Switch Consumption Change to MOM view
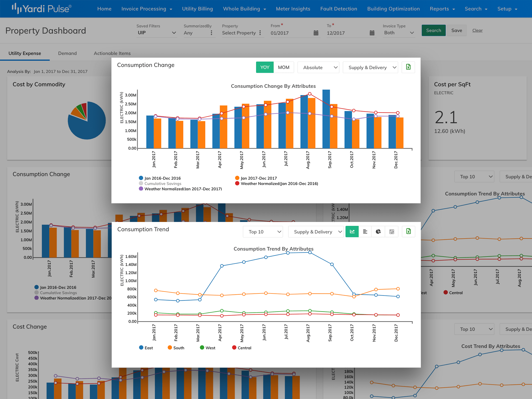The image size is (532, 399). [283, 67]
